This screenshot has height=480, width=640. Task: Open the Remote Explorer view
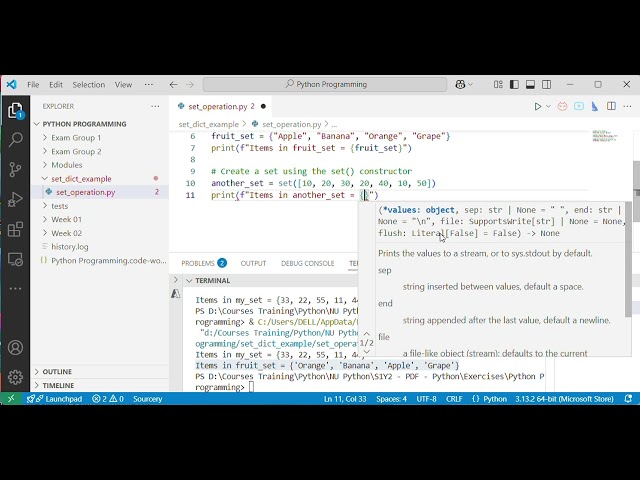pos(15,260)
